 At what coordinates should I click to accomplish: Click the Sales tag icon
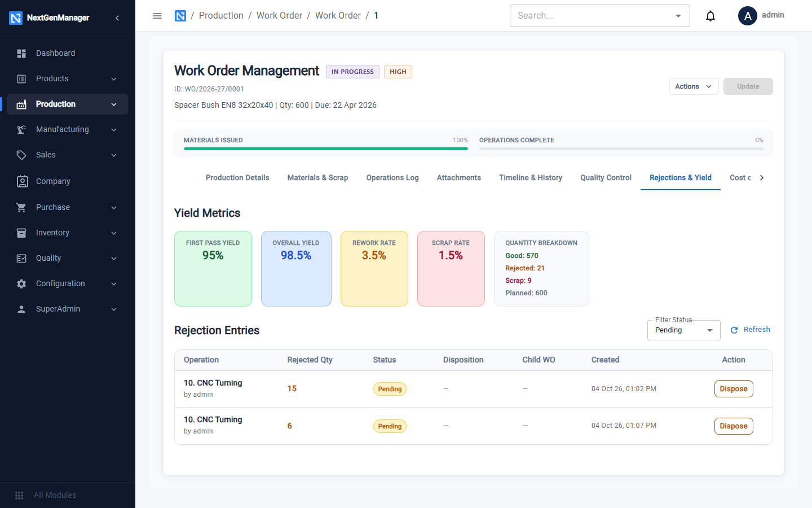(21, 155)
